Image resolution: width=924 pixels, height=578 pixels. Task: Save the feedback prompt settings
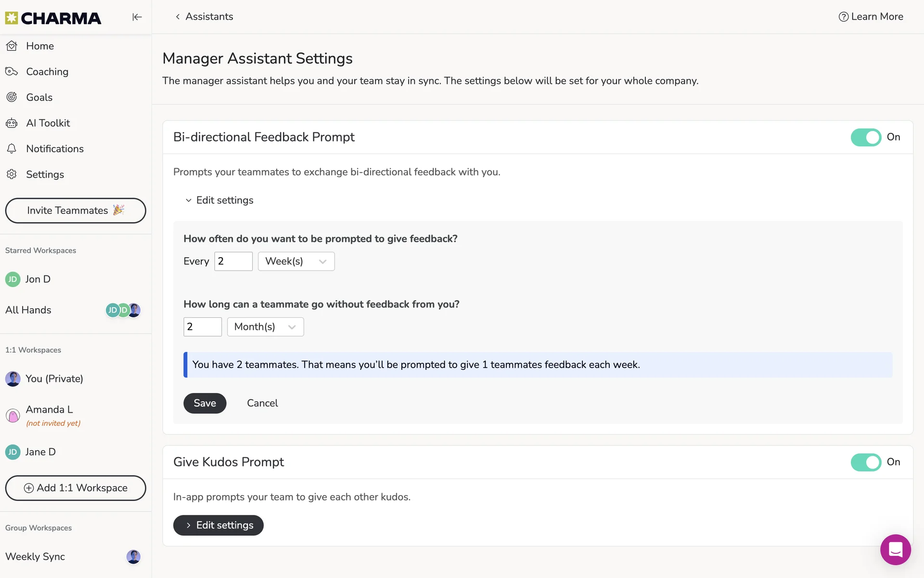point(205,404)
